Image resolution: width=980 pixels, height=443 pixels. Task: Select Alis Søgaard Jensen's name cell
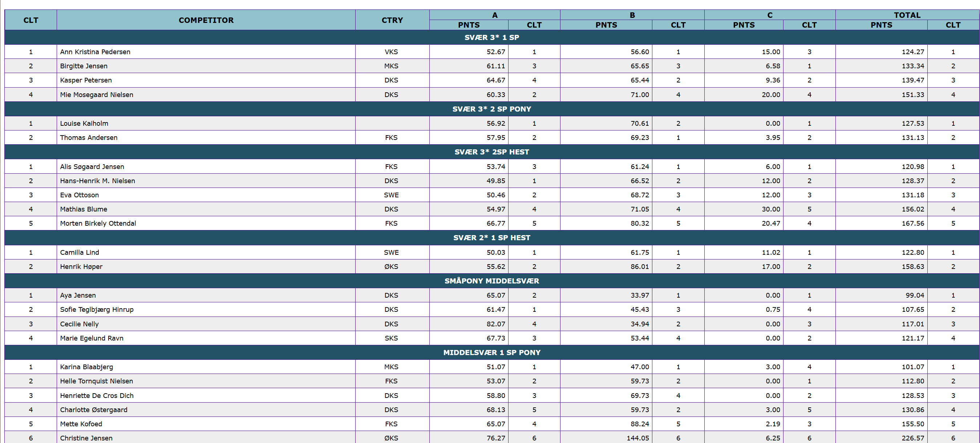206,166
